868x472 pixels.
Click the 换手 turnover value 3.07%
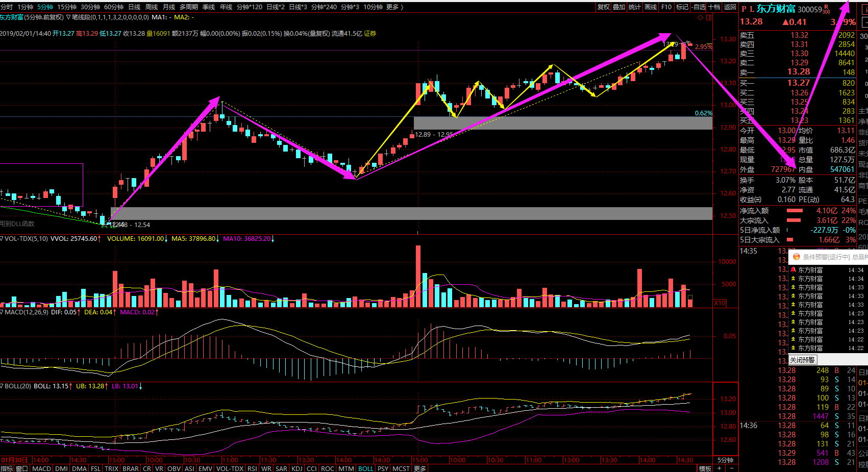pyautogui.click(x=785, y=180)
